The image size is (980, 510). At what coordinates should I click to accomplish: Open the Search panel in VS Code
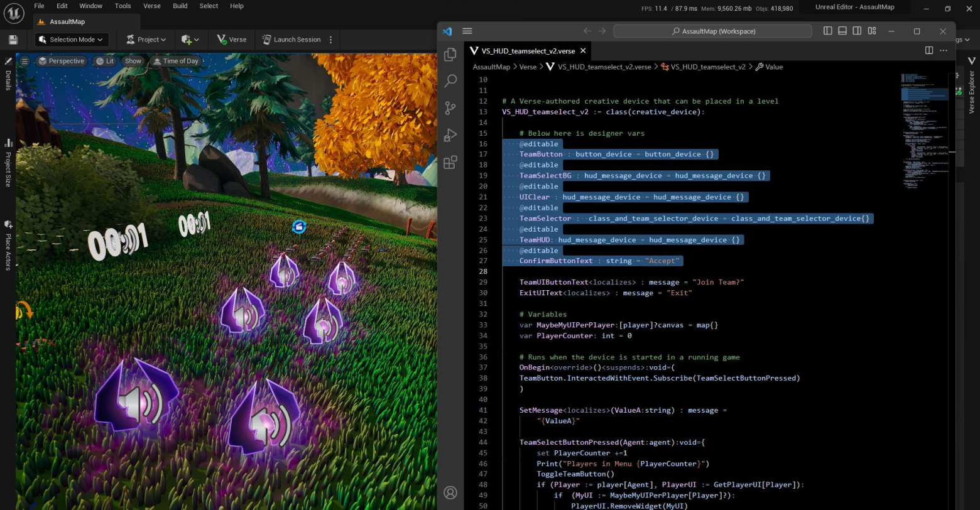coord(450,81)
